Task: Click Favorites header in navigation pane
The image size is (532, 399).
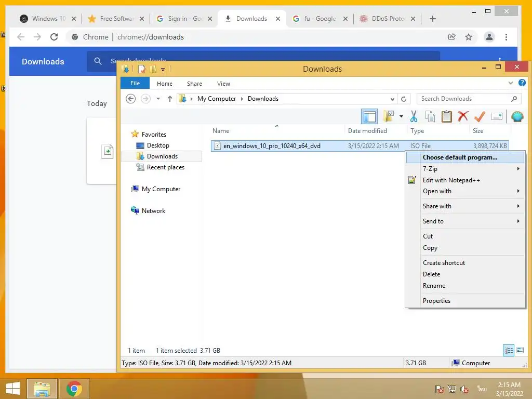Action: [154, 135]
